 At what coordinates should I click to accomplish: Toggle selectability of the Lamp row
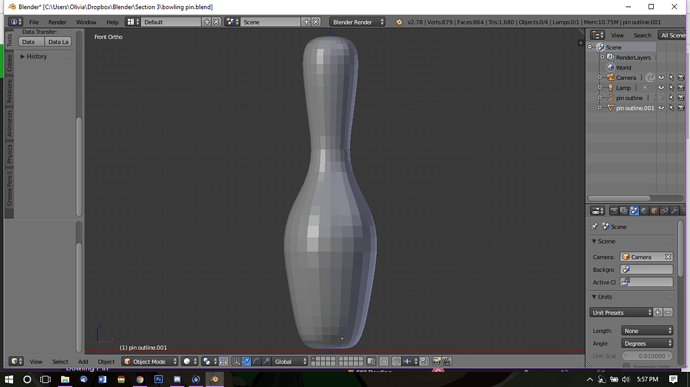click(x=671, y=88)
